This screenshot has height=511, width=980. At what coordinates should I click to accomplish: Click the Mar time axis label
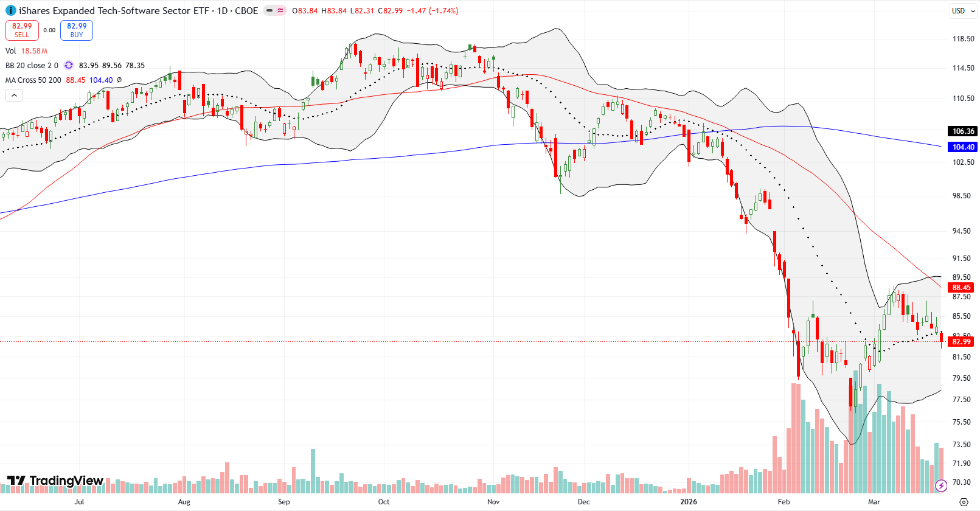click(x=874, y=502)
